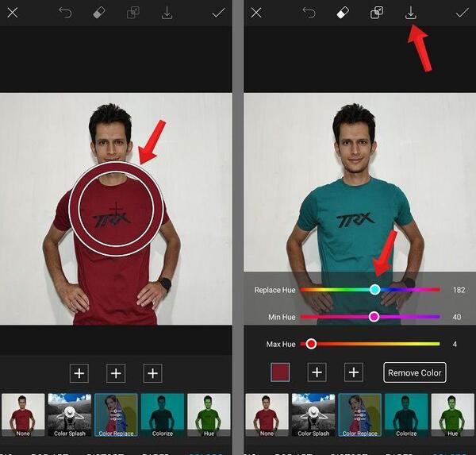476x455 pixels.
Task: Select the eraser tool in the left screen
Action: (x=99, y=13)
